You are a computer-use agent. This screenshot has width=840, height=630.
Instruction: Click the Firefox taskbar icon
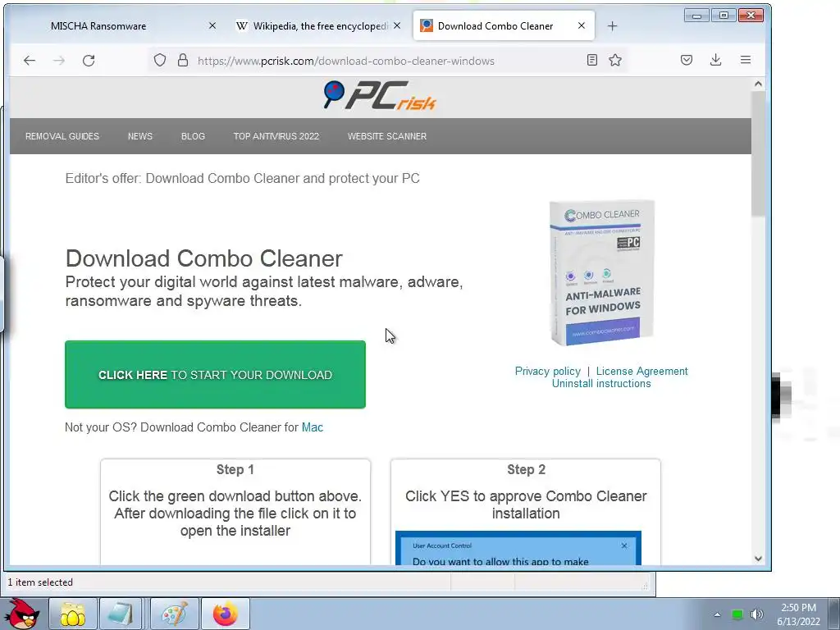[x=226, y=614]
